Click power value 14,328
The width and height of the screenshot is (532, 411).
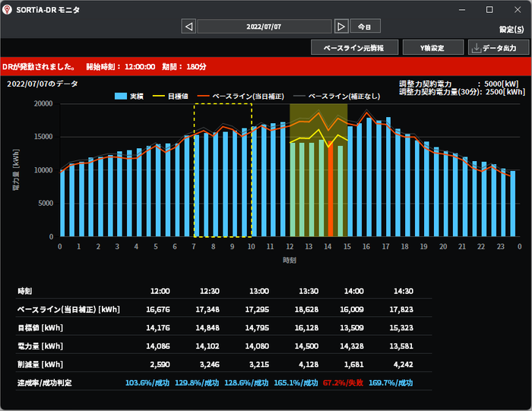tap(352, 346)
